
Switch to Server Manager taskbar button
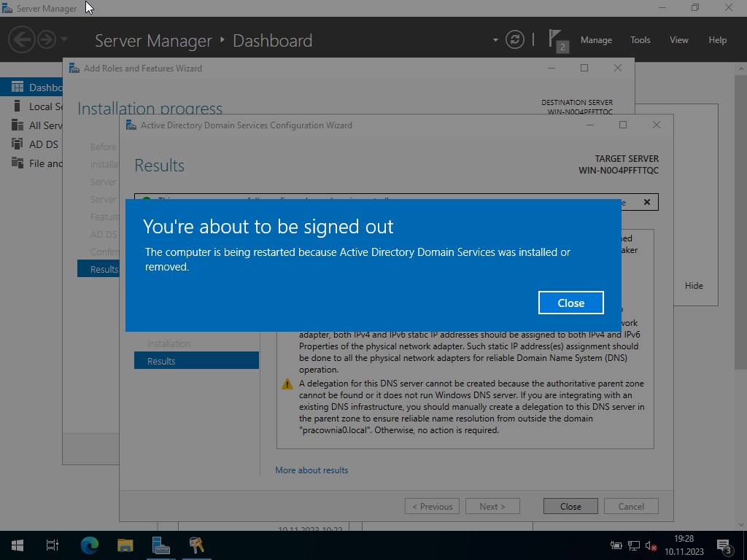[161, 545]
